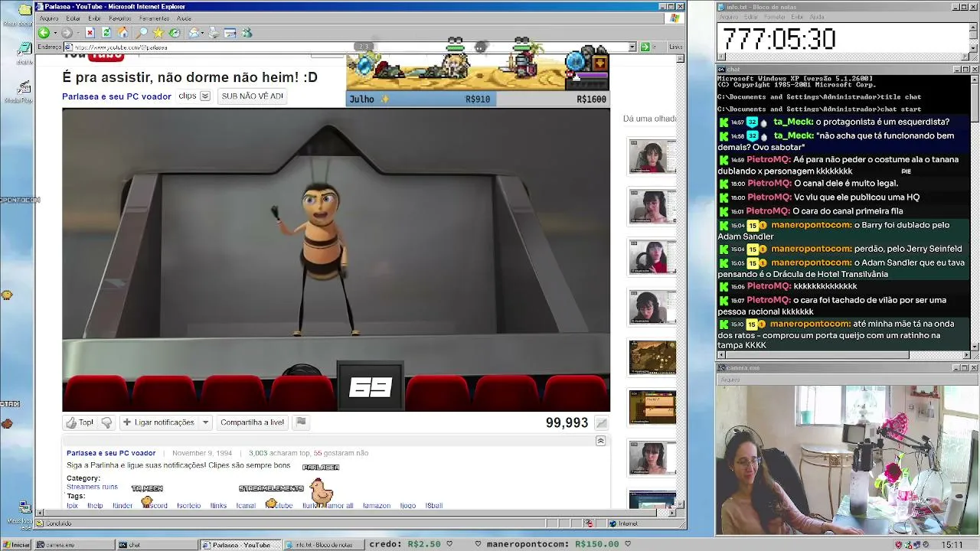Open the My Documents desktop folder icon
Image resolution: width=980 pixels, height=551 pixels.
click(24, 10)
